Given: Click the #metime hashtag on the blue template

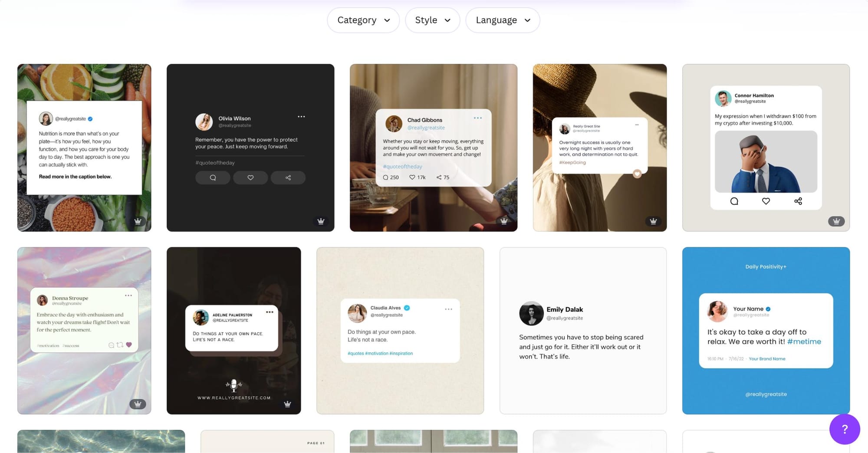Looking at the screenshot, I should pyautogui.click(x=804, y=341).
